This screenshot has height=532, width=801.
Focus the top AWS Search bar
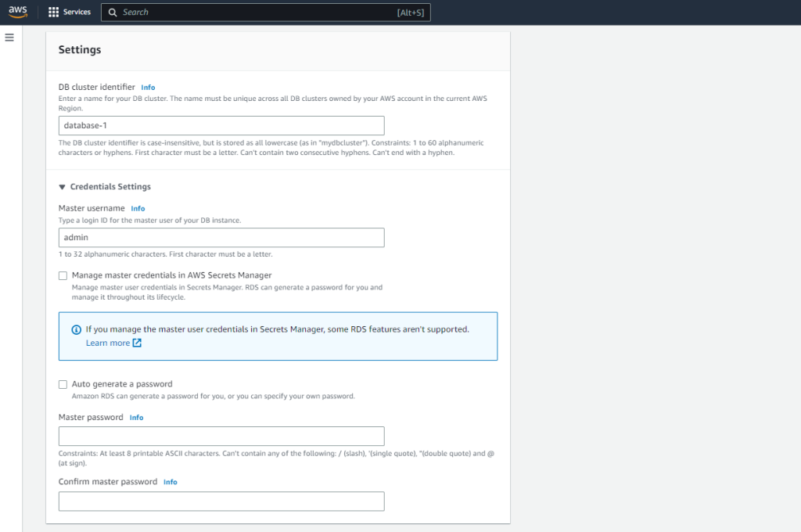[x=258, y=13]
